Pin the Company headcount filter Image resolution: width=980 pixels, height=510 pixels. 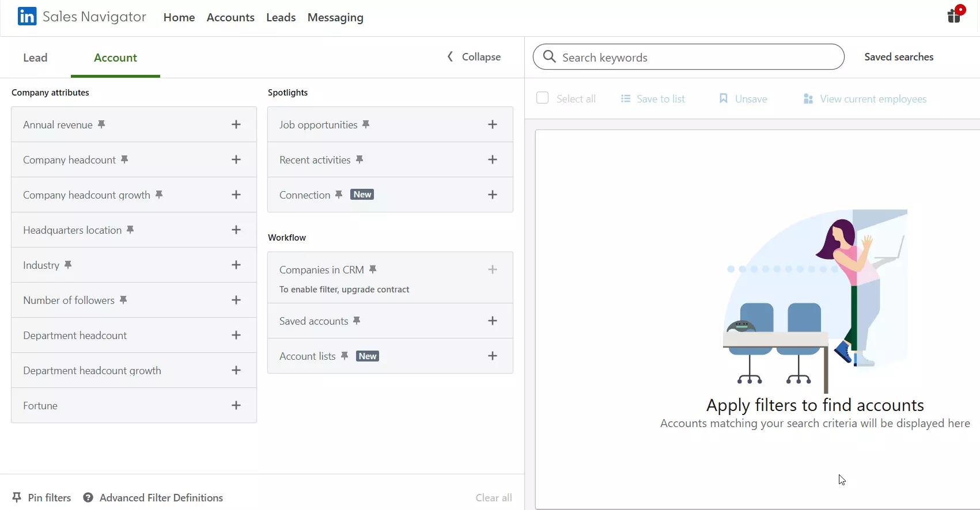(124, 159)
